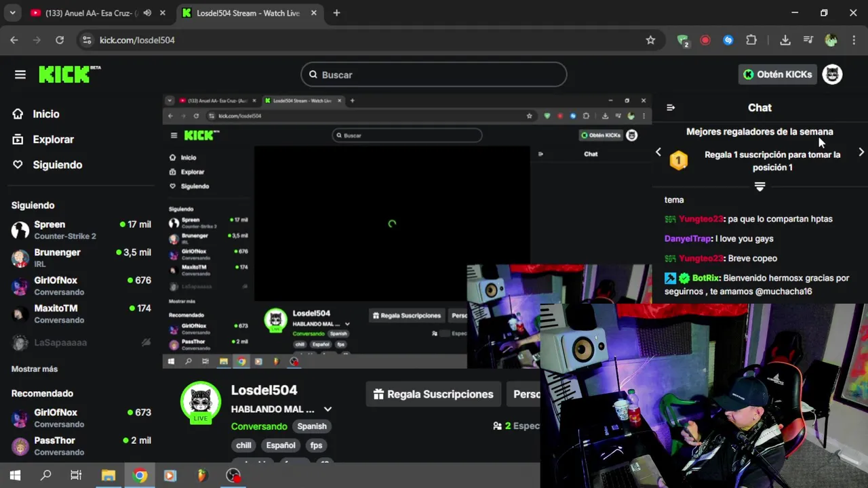
Task: Open Chrome three-dot menu
Action: 853,40
